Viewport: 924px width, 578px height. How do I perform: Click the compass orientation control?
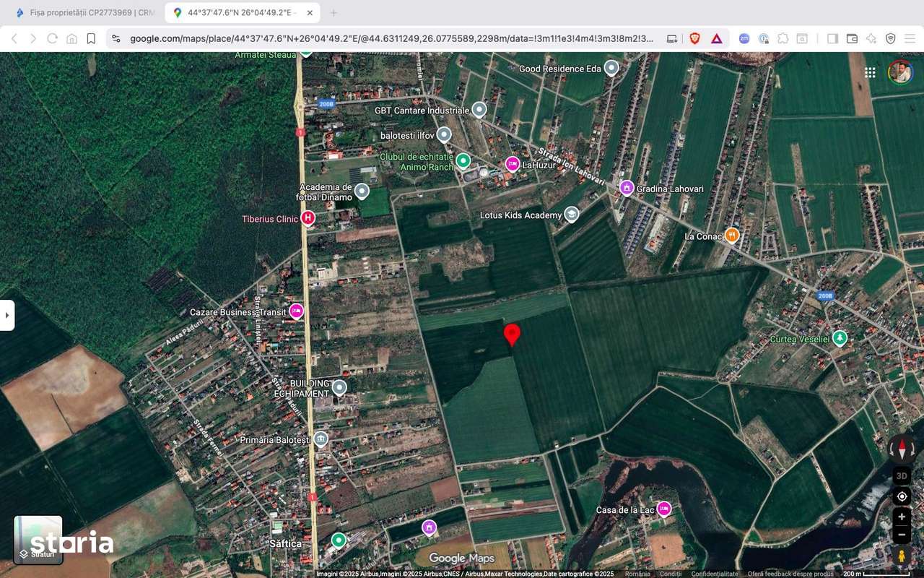pyautogui.click(x=902, y=449)
